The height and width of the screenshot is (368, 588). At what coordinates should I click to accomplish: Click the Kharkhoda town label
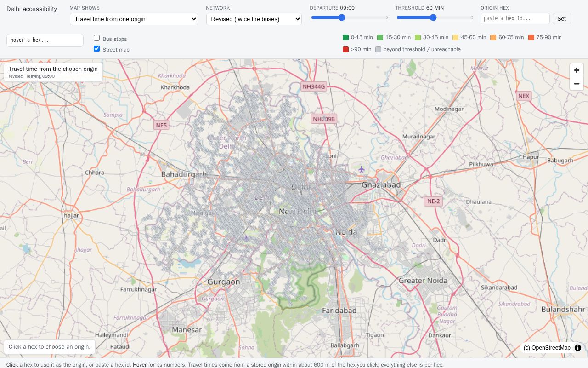(x=175, y=87)
